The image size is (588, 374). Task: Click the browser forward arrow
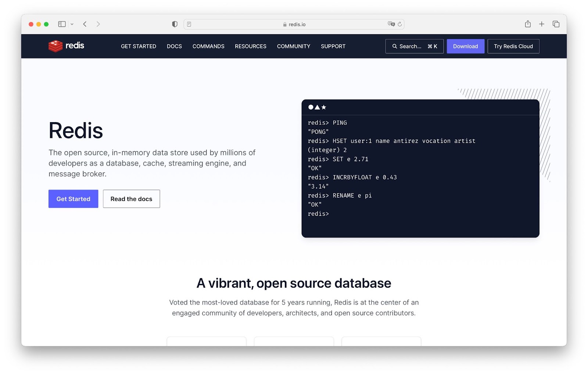(98, 24)
